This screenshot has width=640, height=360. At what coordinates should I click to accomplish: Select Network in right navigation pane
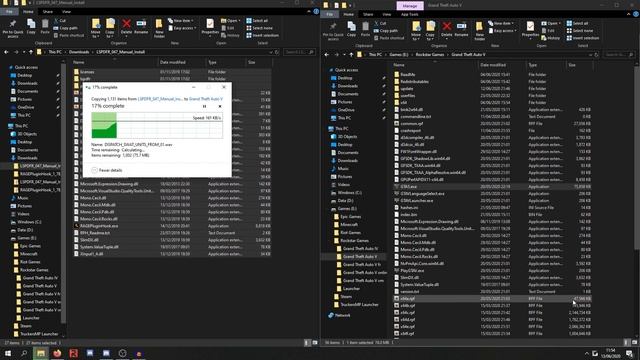[x=342, y=316]
